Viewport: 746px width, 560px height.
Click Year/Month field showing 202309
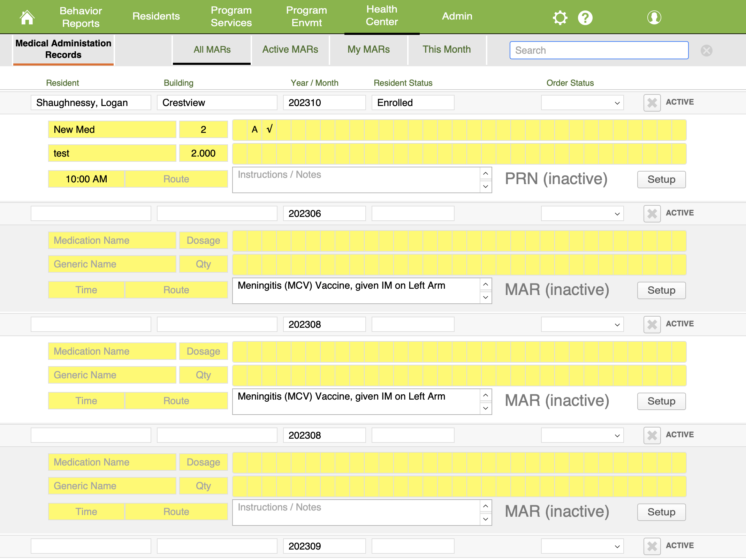tap(325, 546)
